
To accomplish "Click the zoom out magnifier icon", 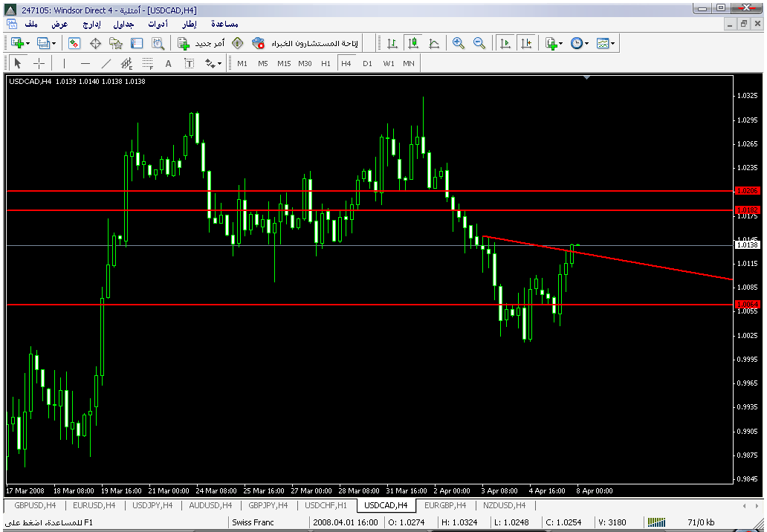I will pos(479,43).
